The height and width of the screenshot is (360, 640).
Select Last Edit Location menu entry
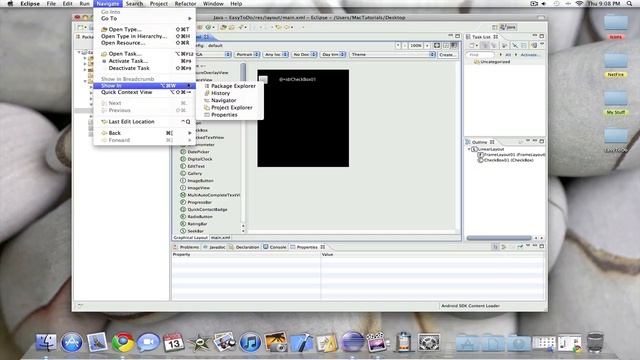click(145, 122)
